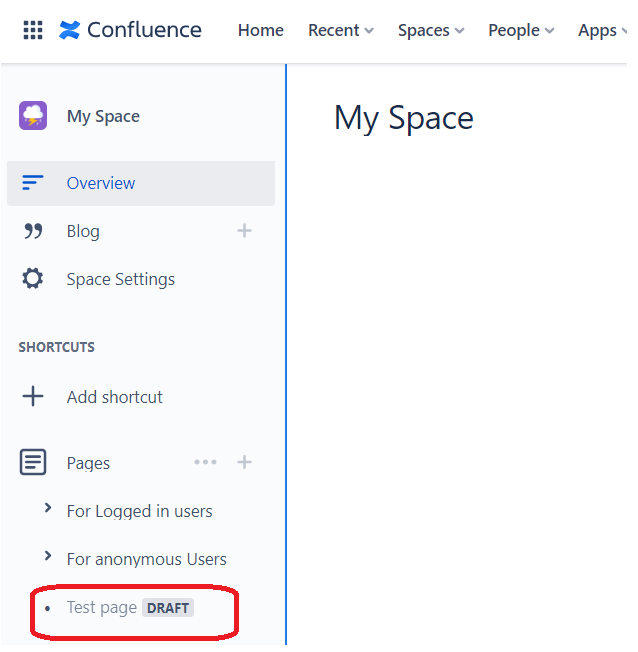The width and height of the screenshot is (638, 652).
Task: Open Pages section in sidebar
Action: [x=88, y=463]
